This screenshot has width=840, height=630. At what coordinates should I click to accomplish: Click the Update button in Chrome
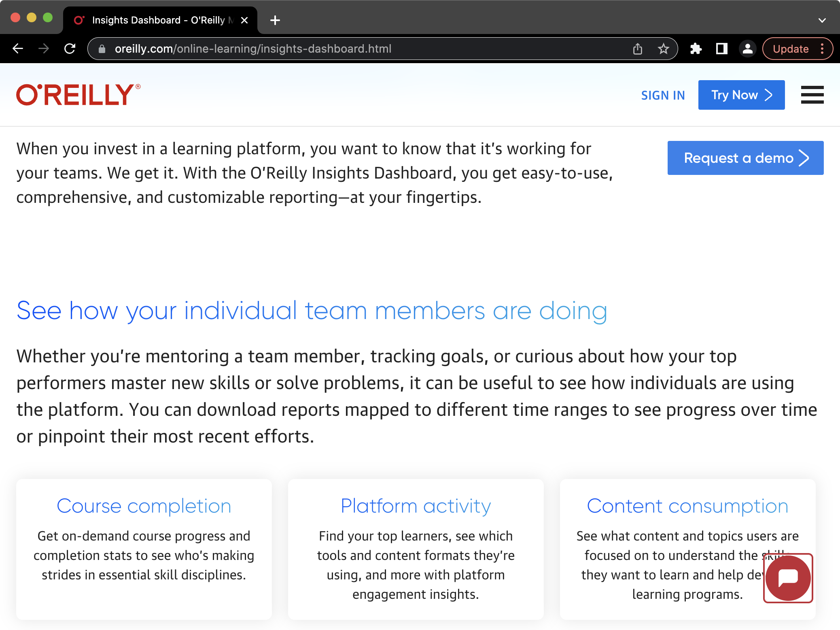coord(790,49)
